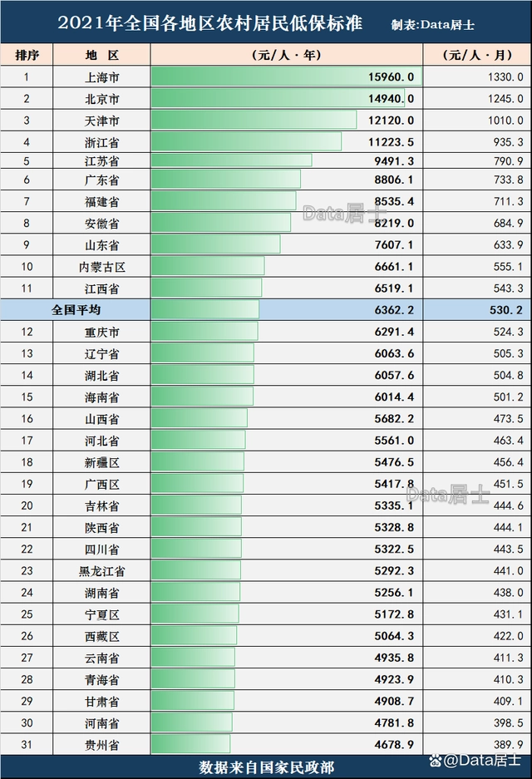Click the yearly value 5328.8
The height and width of the screenshot is (779, 532).
click(394, 528)
